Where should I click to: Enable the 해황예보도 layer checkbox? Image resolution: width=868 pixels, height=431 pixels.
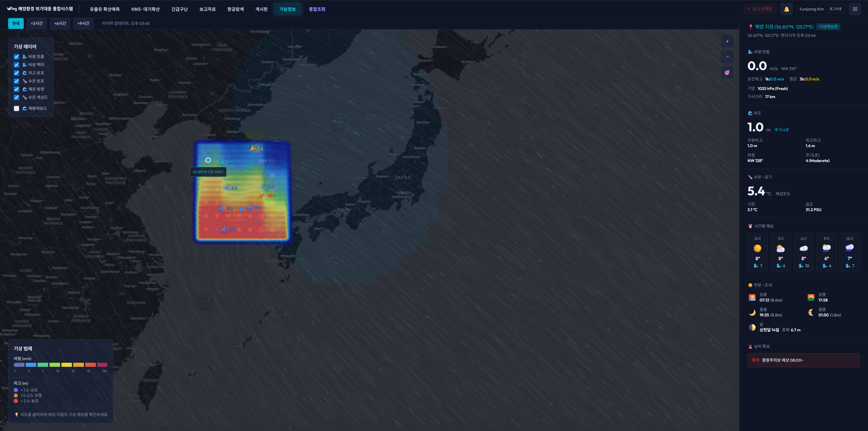pos(17,108)
